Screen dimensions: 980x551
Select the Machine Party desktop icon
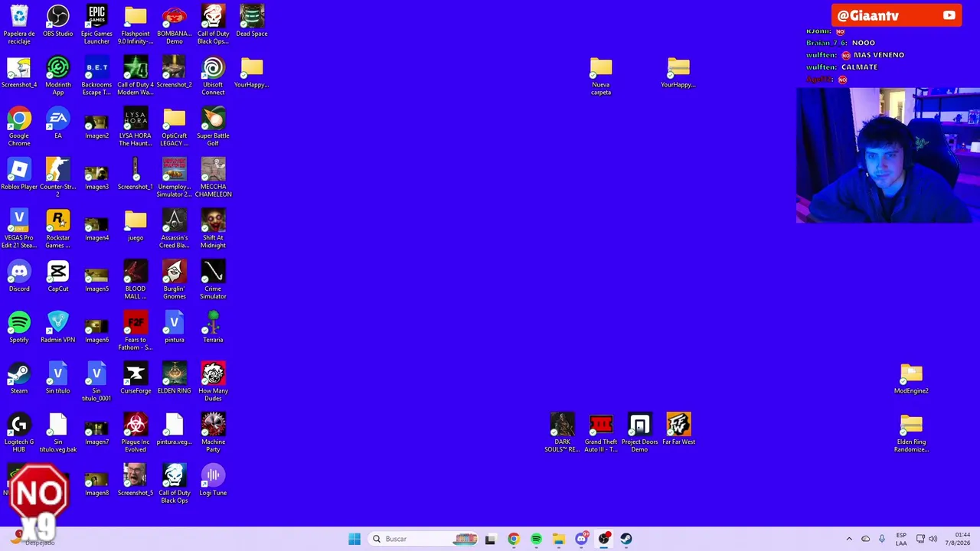coord(213,433)
